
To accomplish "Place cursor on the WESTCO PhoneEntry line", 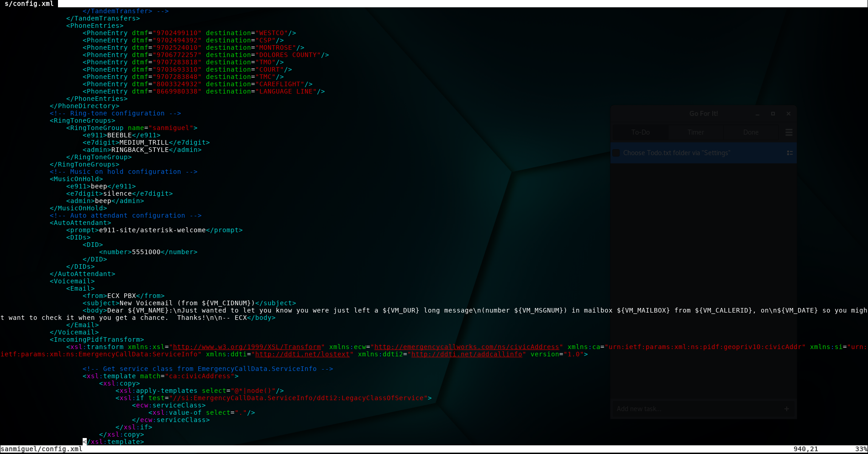I will (x=189, y=33).
